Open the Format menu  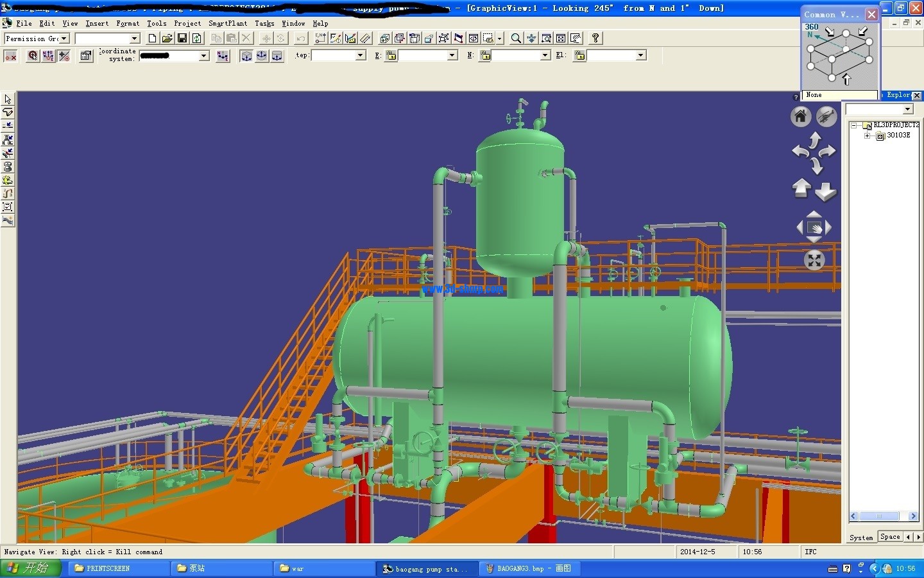pyautogui.click(x=128, y=23)
